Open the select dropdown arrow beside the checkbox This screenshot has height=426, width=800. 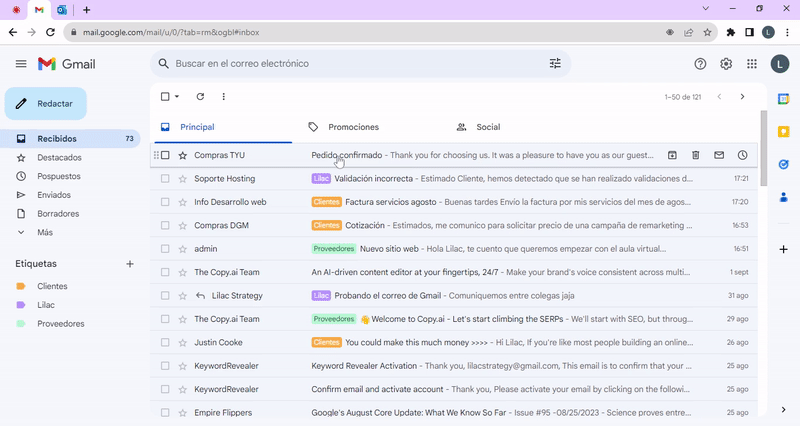[x=177, y=96]
